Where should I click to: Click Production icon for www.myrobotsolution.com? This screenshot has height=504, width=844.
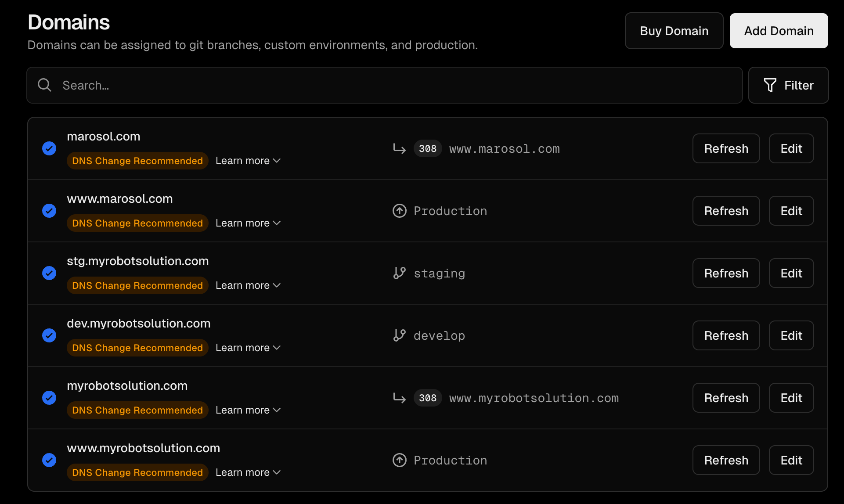(399, 460)
